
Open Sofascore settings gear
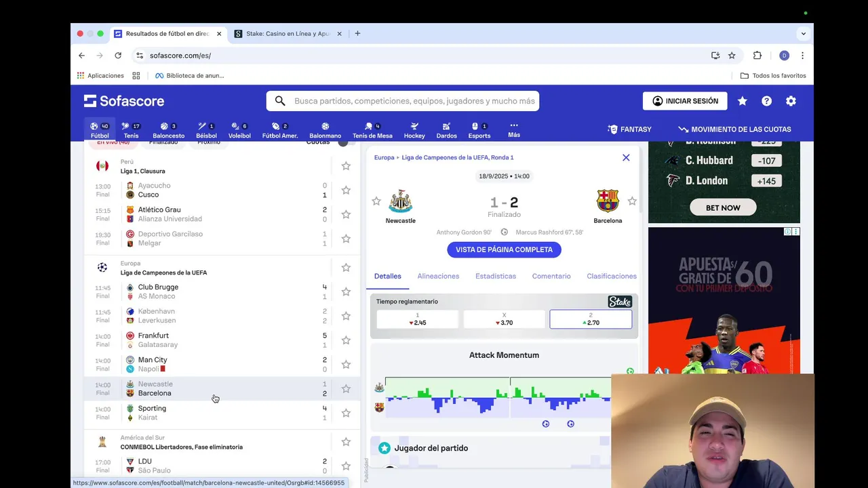coord(791,101)
